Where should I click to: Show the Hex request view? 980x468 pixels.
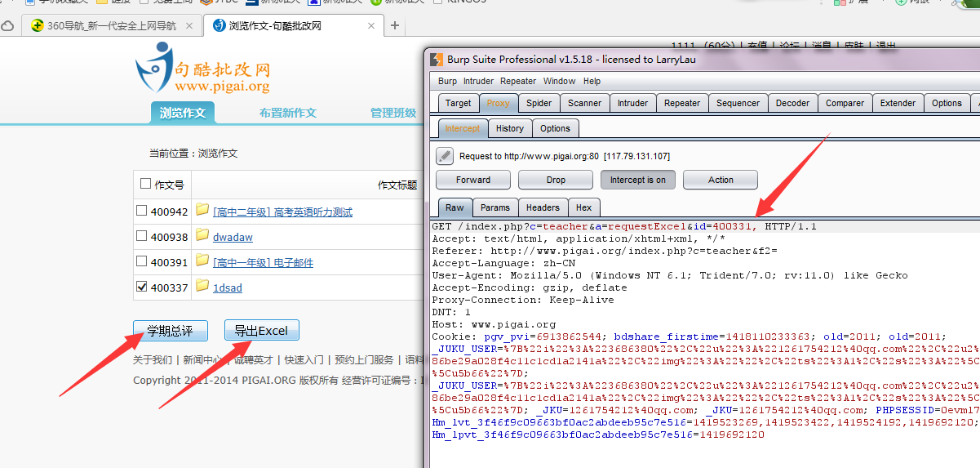tap(584, 207)
